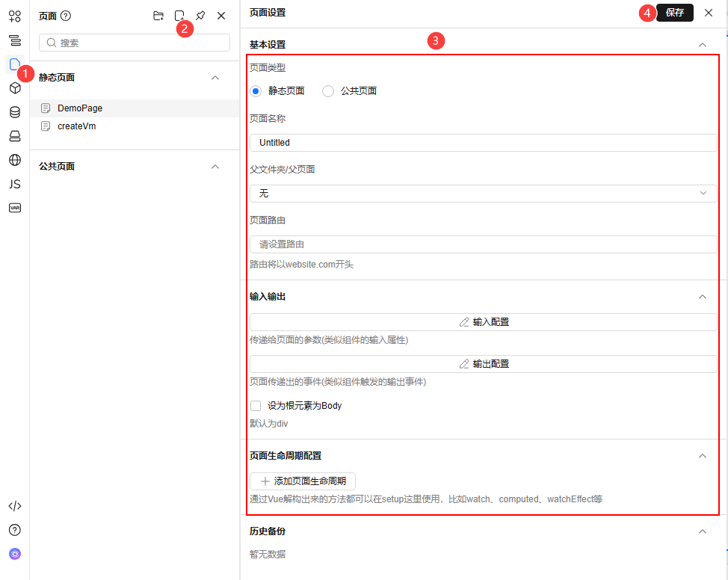This screenshot has height=580, width=728.
Task: Collapse the 基本设置 section
Action: coord(702,45)
